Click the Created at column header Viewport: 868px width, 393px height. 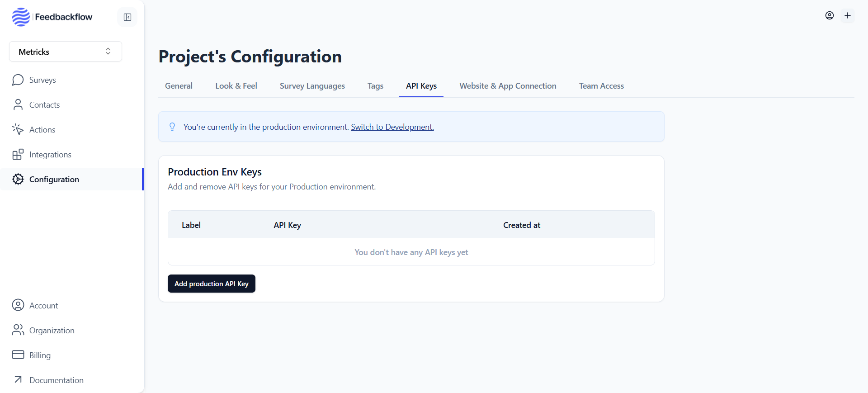pyautogui.click(x=522, y=225)
